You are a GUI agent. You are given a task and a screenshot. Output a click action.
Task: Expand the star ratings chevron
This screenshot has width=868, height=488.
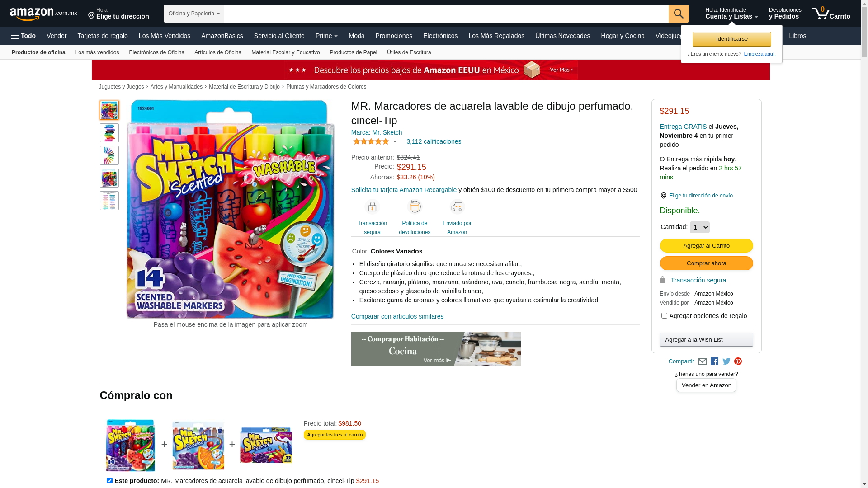[395, 141]
